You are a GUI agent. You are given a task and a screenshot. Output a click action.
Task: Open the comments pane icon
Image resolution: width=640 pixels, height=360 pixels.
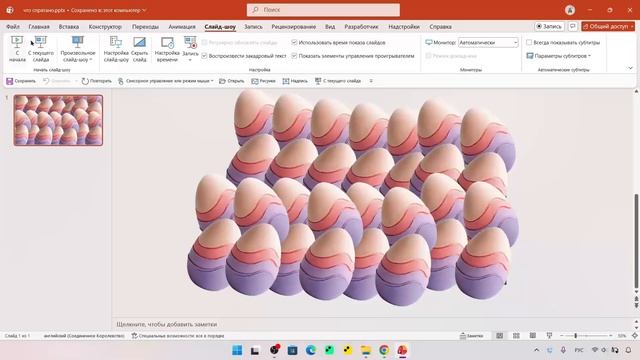click(x=573, y=26)
